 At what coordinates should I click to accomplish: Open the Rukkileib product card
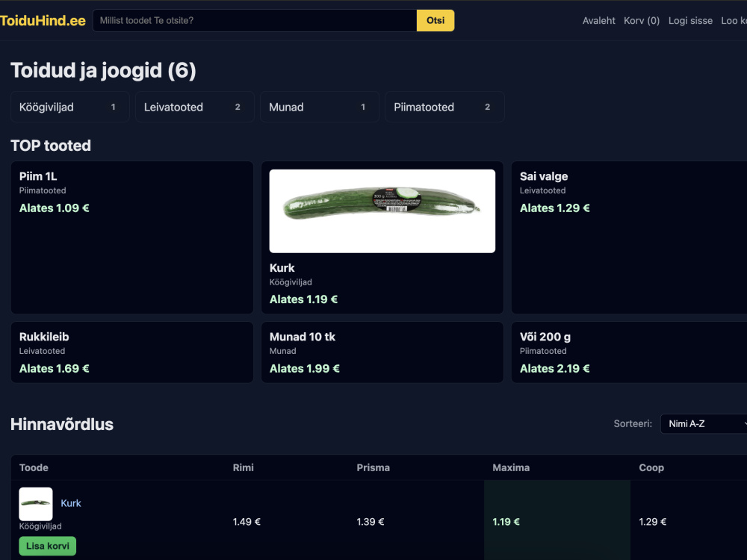(x=132, y=352)
